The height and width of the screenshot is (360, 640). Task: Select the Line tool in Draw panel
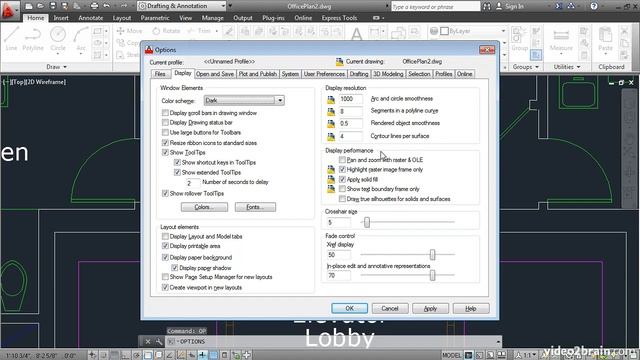[x=11, y=39]
